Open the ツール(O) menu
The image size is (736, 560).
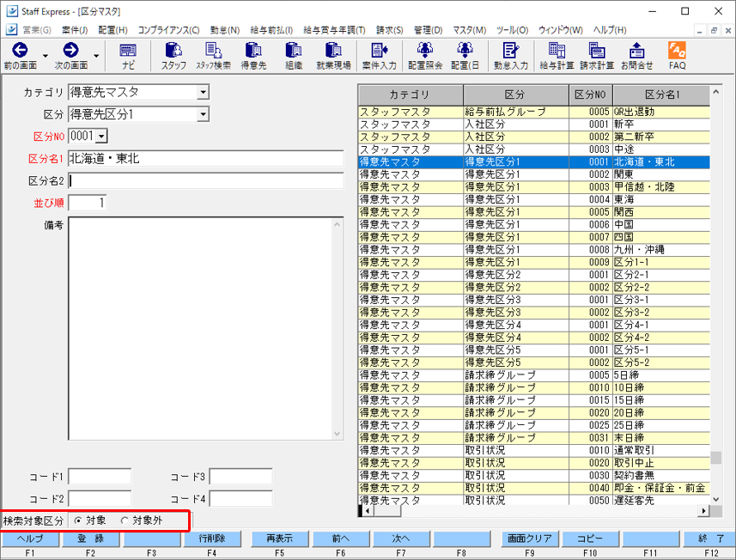pos(512,30)
